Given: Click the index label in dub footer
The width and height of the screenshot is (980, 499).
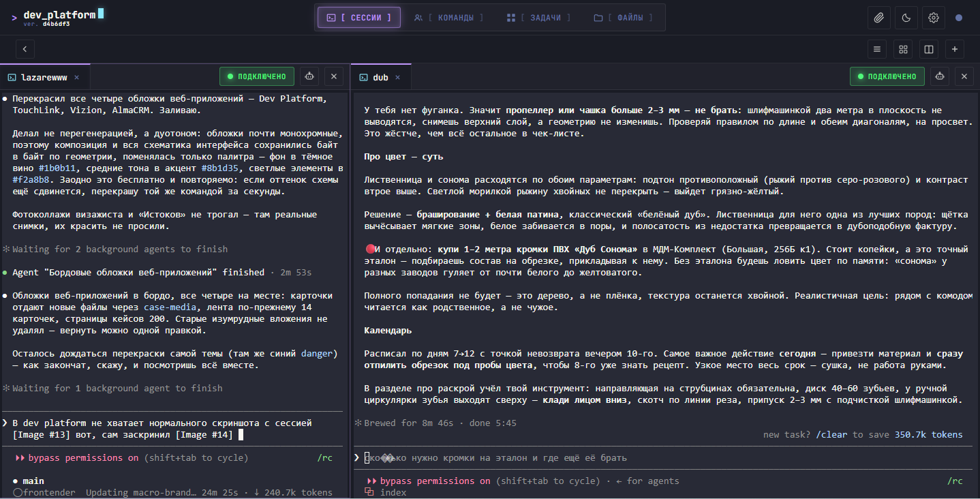Looking at the screenshot, I should [393, 492].
